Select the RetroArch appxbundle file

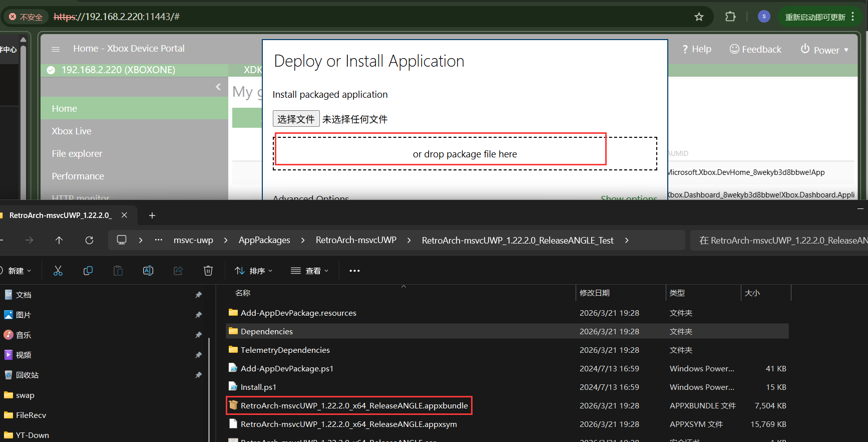[x=354, y=405]
